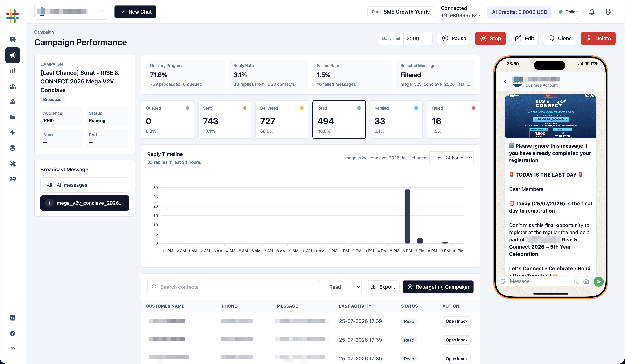Open the Read status filter dropdown
Viewport: 625px width, 364px height.
342,287
